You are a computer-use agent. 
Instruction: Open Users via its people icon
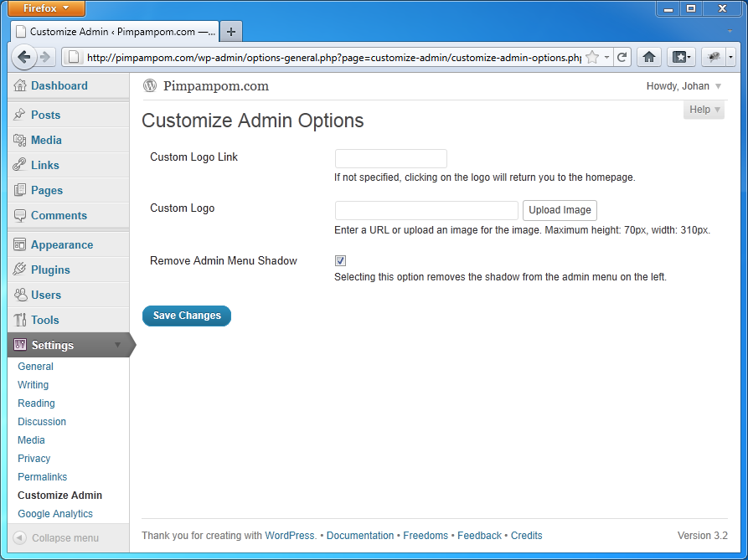pos(20,295)
